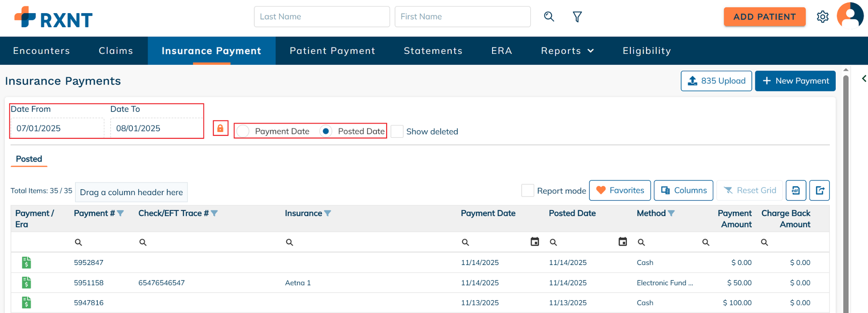Screen dimensions: 868x313
Task: Select the Posted Date radio button
Action: point(325,131)
